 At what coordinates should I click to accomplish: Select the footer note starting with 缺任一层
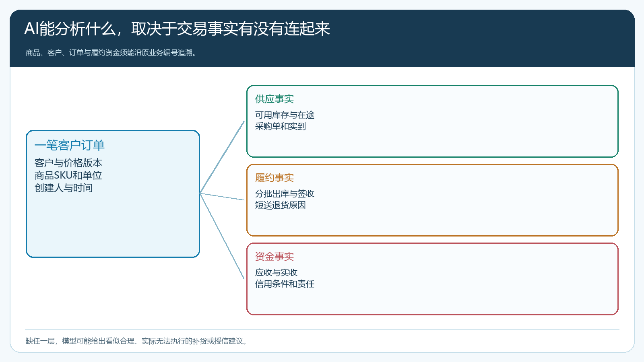pyautogui.click(x=137, y=341)
